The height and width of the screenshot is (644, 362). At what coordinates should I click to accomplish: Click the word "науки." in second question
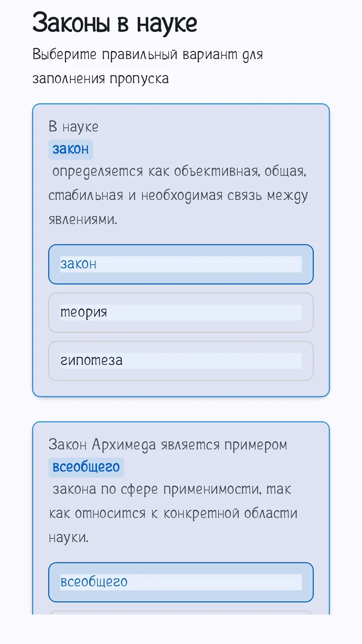69,537
